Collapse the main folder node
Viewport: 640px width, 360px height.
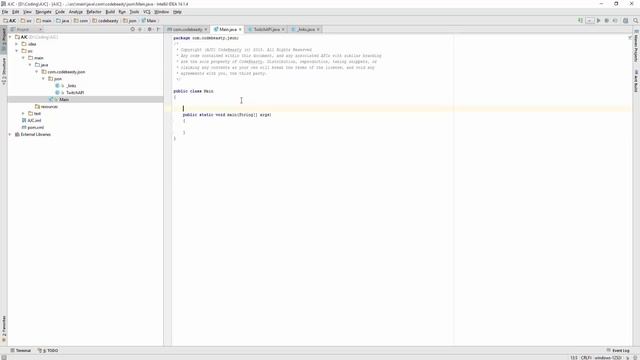coord(23,58)
